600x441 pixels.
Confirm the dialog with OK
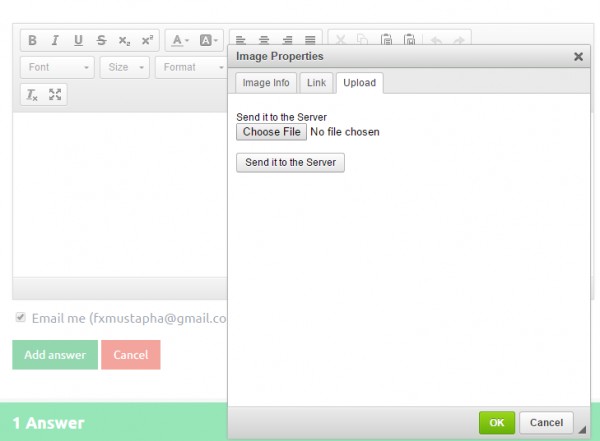click(496, 423)
